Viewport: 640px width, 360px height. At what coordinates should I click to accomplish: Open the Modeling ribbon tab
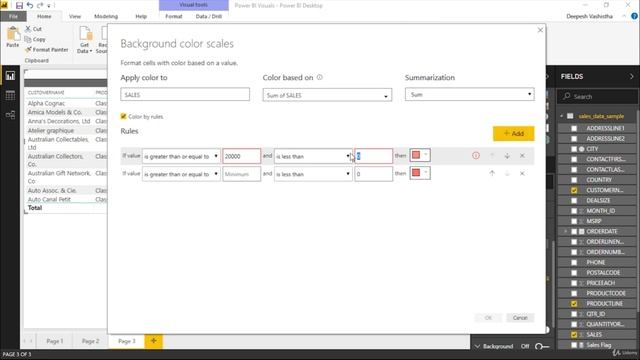pyautogui.click(x=106, y=16)
